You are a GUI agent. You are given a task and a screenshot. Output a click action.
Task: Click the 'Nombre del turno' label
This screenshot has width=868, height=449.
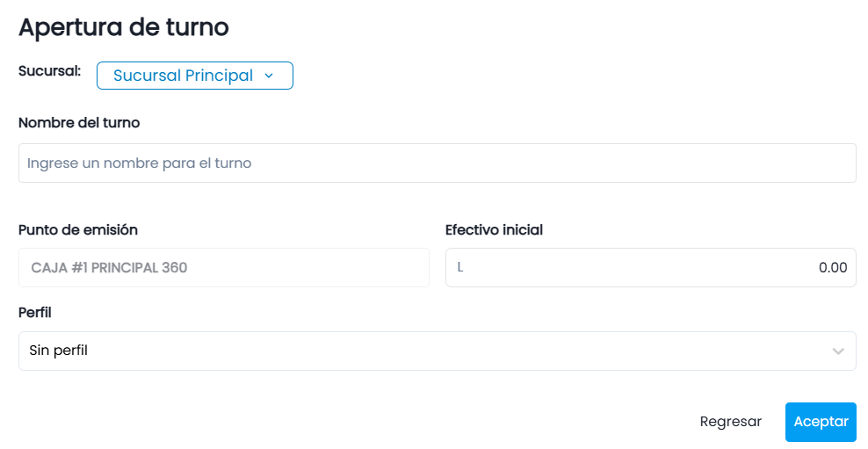click(x=79, y=123)
